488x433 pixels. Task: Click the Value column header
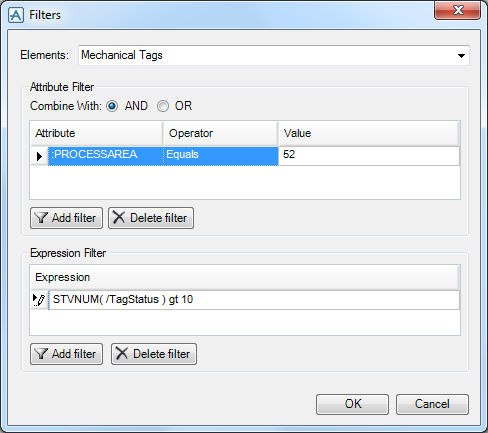pos(369,133)
